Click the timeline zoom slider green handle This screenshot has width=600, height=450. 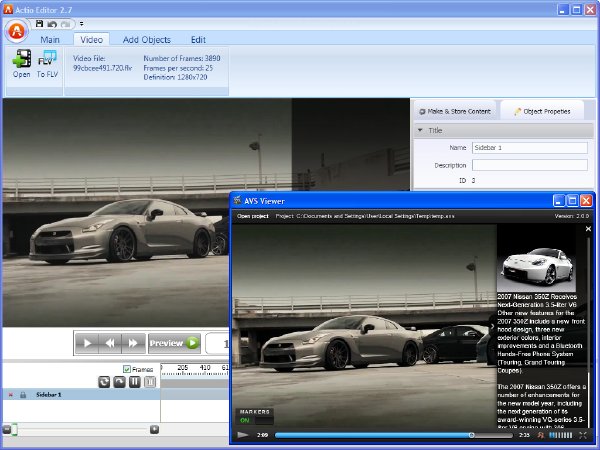[x=14, y=429]
